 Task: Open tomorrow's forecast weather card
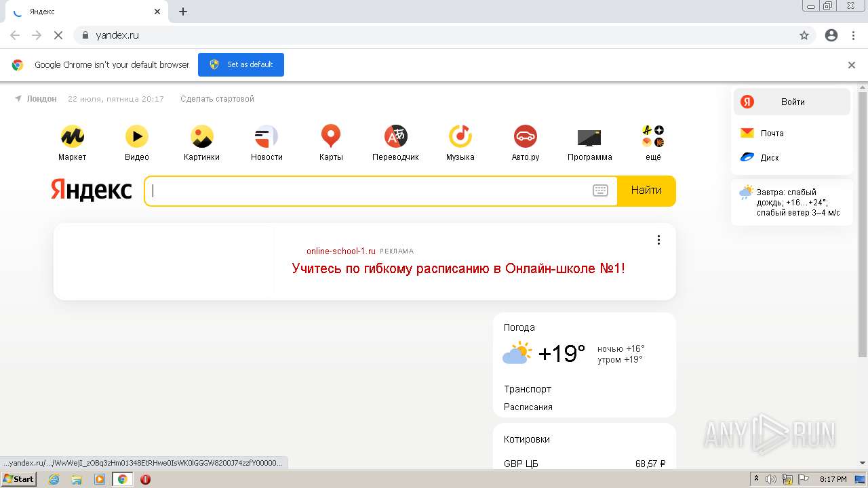click(x=792, y=202)
